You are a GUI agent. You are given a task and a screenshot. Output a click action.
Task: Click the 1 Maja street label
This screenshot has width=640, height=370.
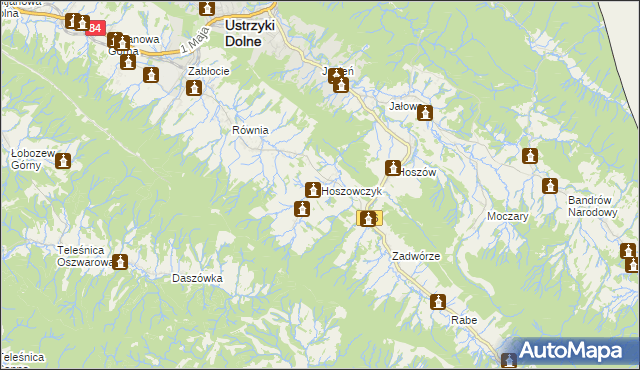[x=195, y=41]
